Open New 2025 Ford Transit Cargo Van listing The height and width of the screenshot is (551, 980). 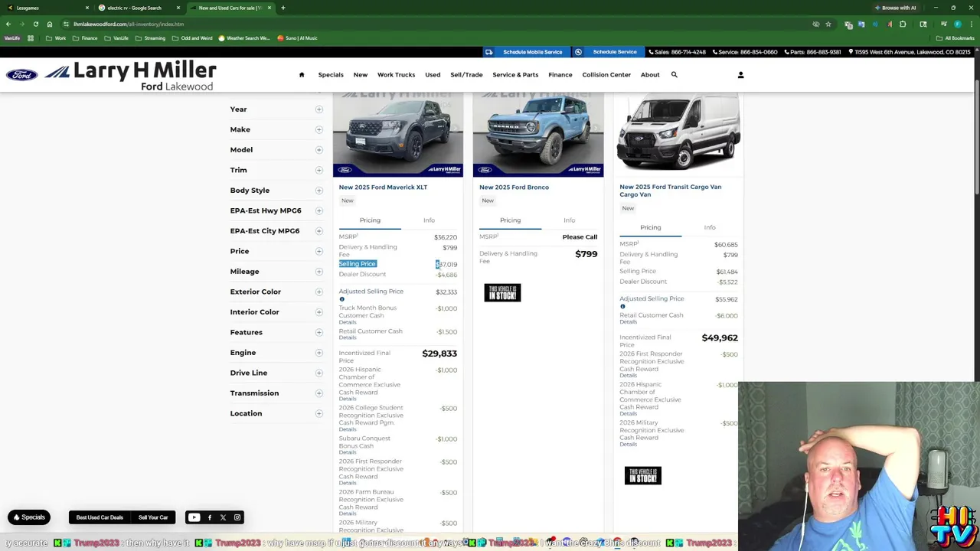[x=671, y=191]
